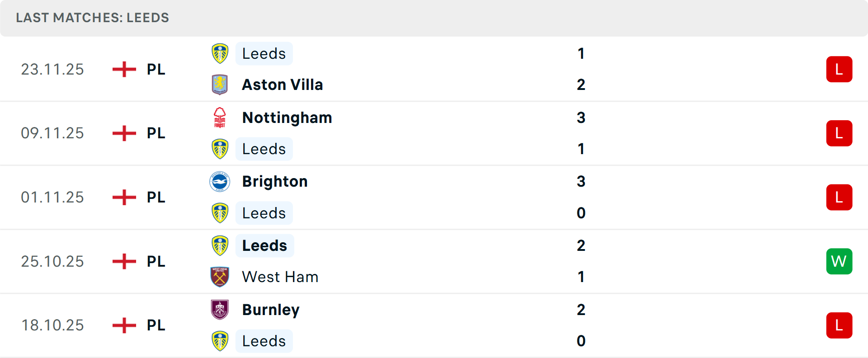Open the West Ham team link

280,277
